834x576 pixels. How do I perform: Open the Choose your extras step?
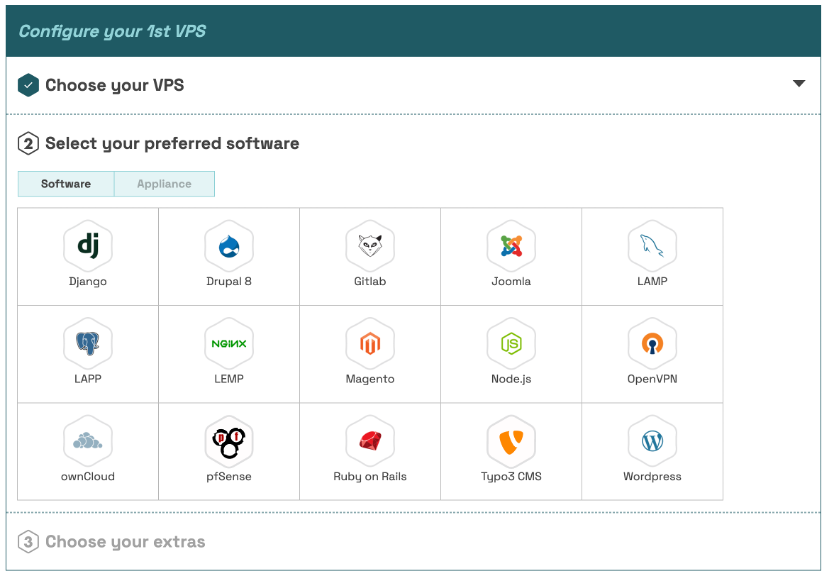(x=125, y=542)
